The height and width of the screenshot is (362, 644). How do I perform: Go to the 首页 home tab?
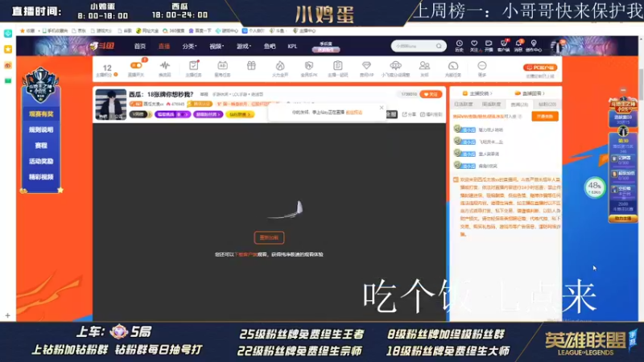click(x=139, y=46)
